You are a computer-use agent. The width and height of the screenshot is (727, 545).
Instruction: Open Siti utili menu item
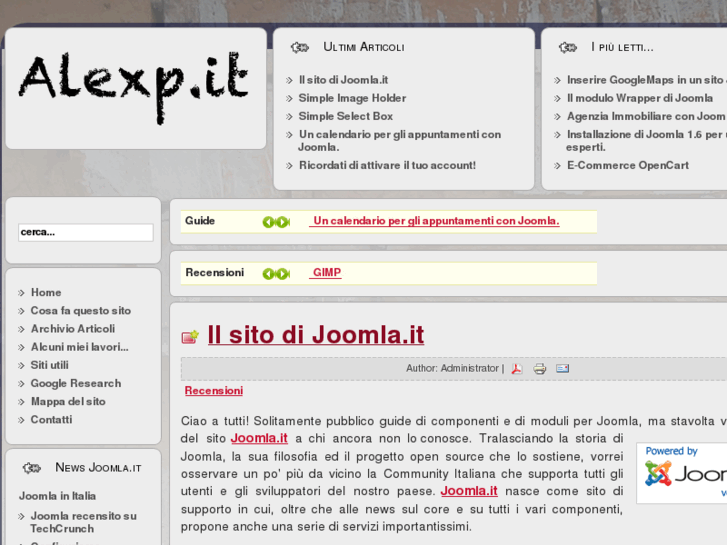(50, 365)
